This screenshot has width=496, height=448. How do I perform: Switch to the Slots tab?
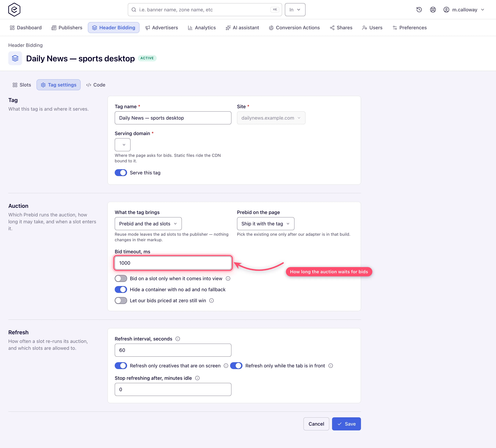[22, 85]
